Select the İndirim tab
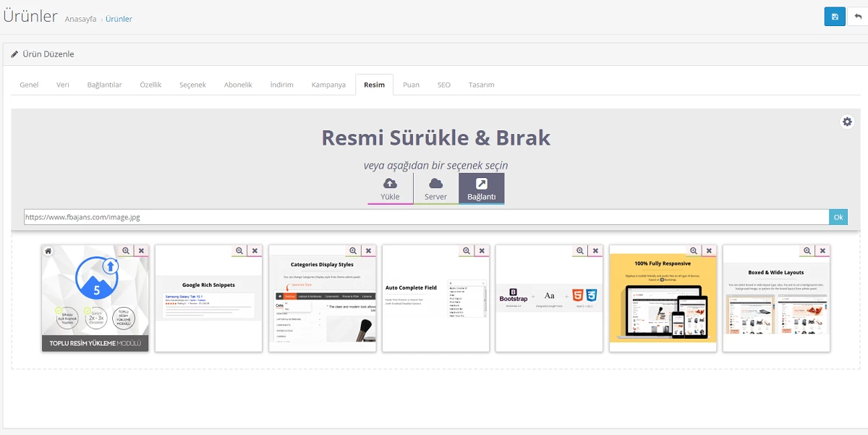The image size is (868, 435). [x=282, y=85]
